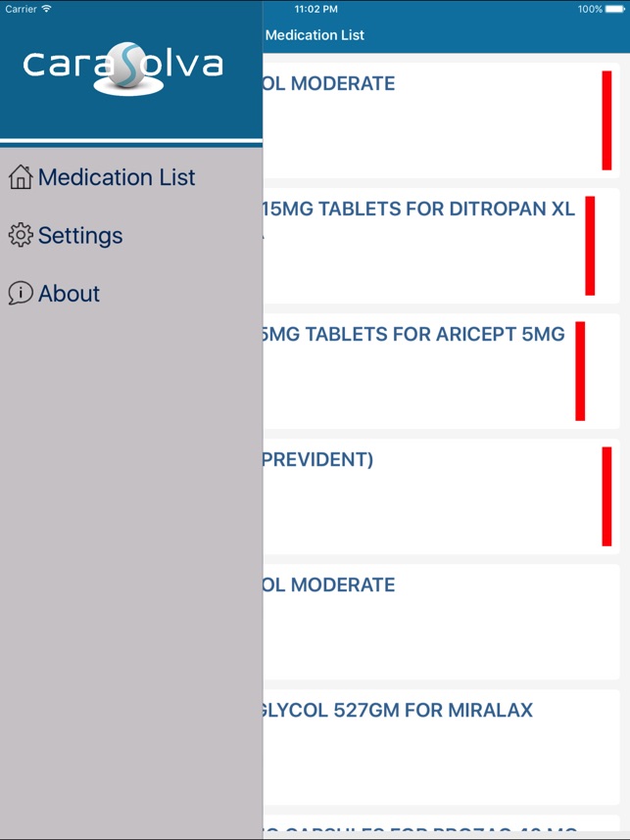
Task: Tap the red bar on Ditropan XL card
Action: (x=590, y=246)
